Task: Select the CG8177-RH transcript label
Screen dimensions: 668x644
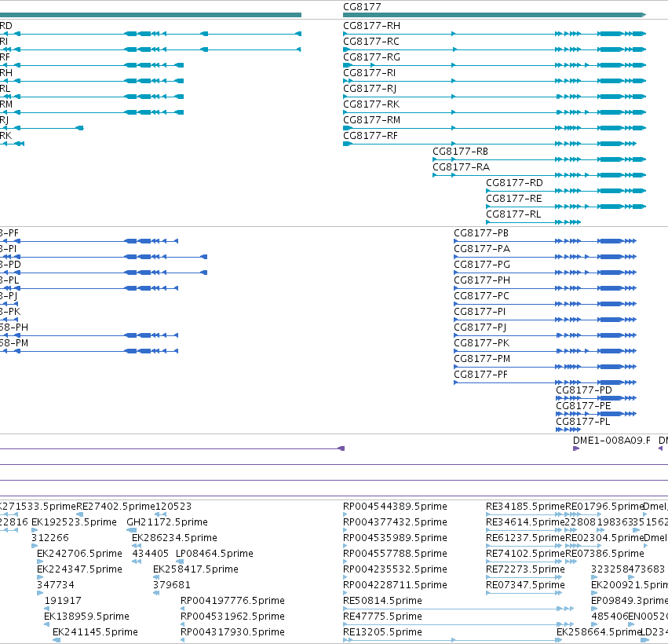Action: 371,26
